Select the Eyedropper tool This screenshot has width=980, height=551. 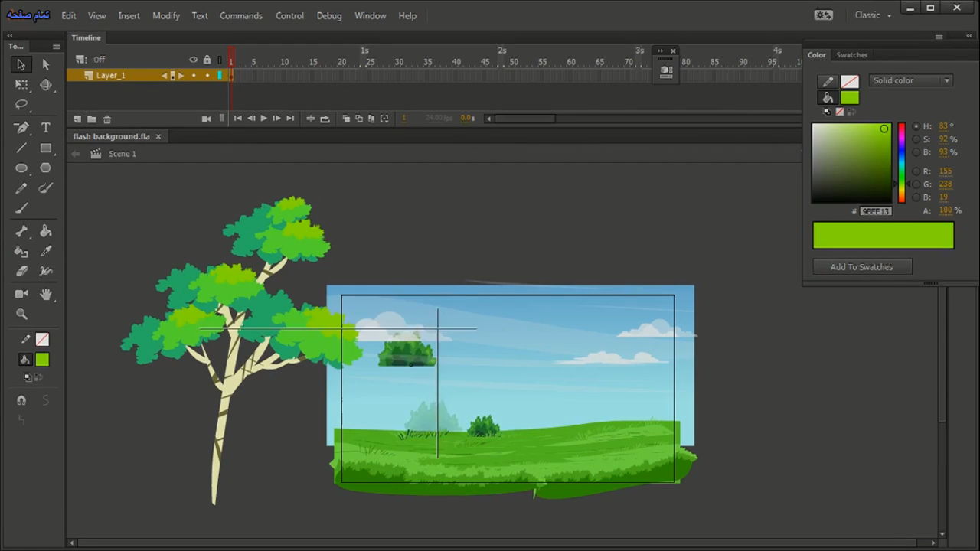pyautogui.click(x=45, y=251)
